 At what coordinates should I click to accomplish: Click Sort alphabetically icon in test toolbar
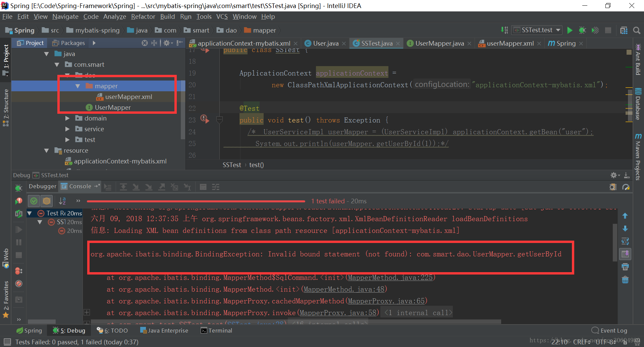click(62, 201)
